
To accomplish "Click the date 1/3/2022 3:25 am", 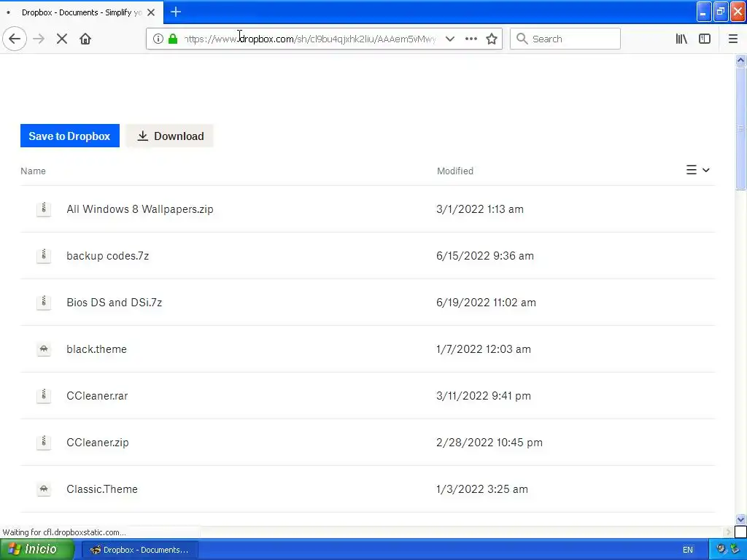I will tap(482, 489).
